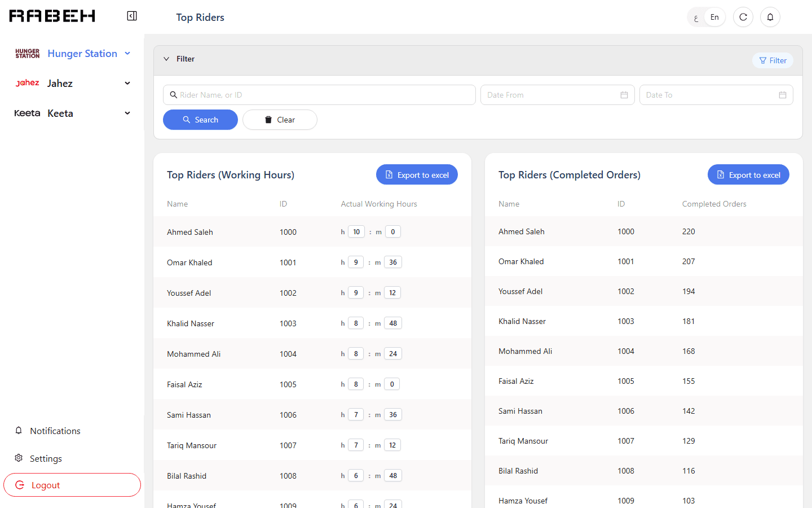
Task: Select the En language option
Action: 714,17
